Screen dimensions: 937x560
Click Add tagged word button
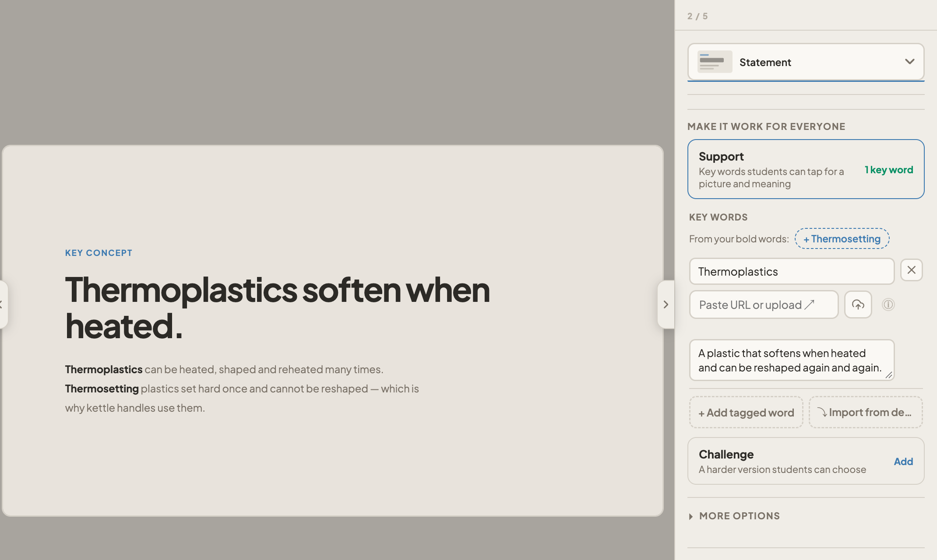[746, 413]
